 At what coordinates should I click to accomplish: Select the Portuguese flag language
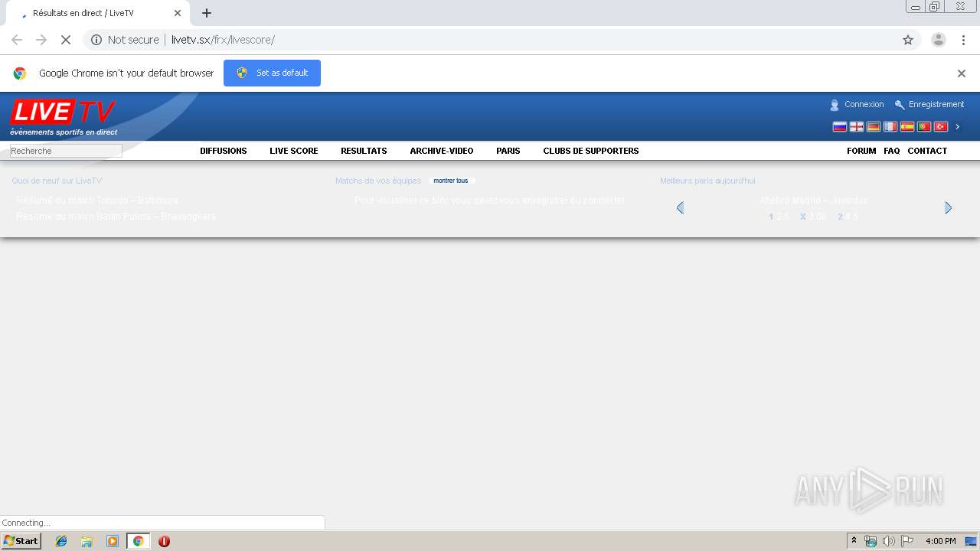[x=924, y=127]
